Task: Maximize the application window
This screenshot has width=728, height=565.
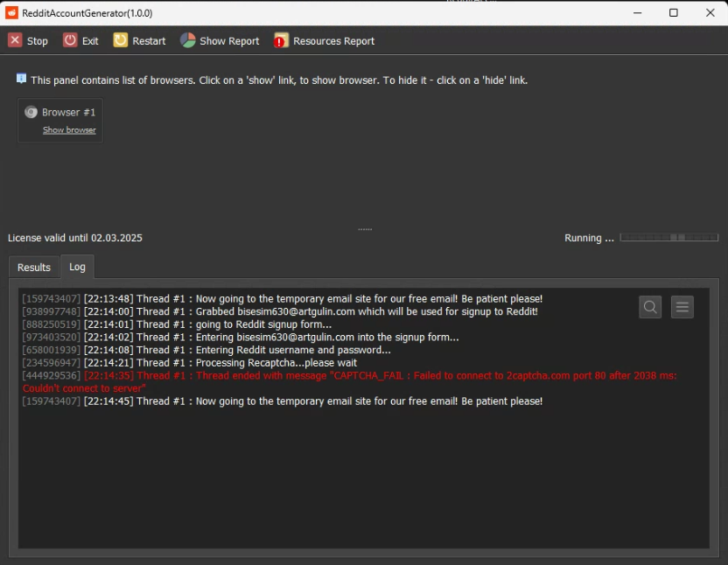Action: pos(673,12)
